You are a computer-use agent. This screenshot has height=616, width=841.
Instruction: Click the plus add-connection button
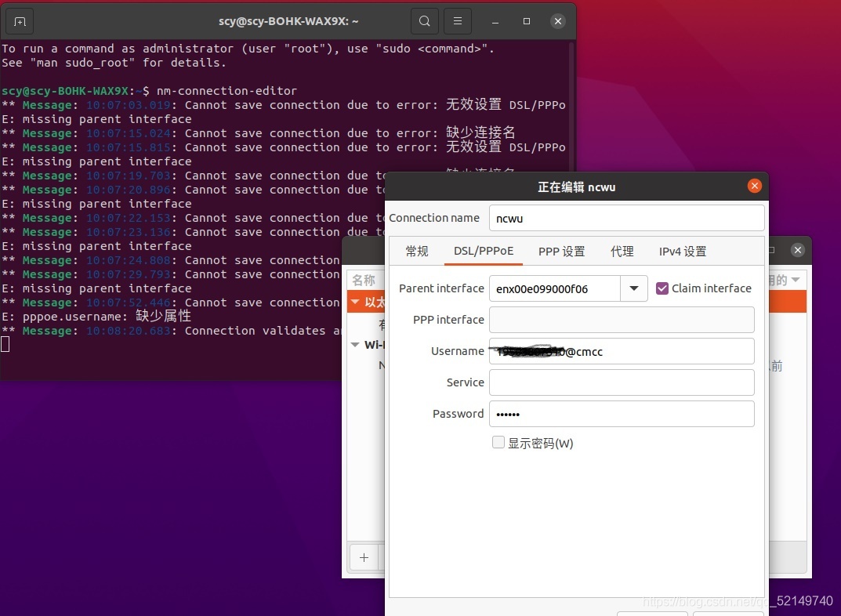(x=364, y=557)
